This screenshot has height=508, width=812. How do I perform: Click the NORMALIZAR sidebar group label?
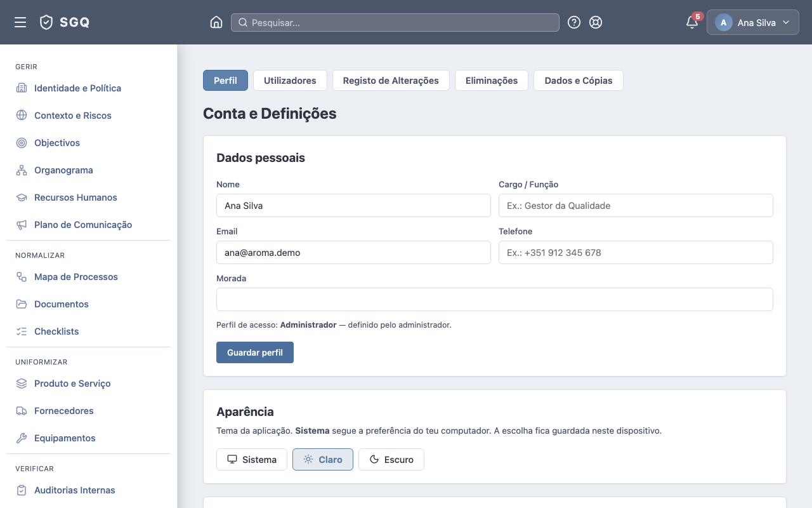[40, 255]
